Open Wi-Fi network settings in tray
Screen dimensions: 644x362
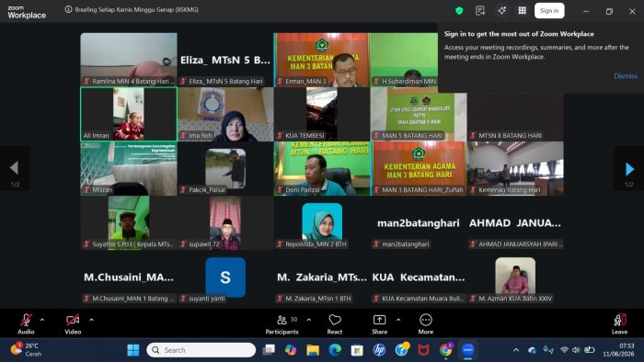click(x=564, y=350)
